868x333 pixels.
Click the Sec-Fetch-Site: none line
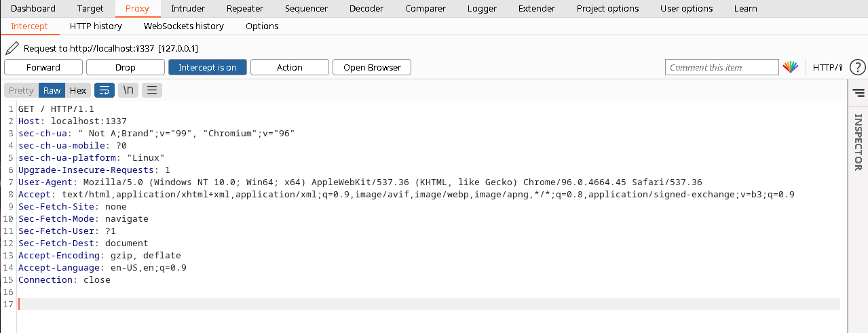73,206
